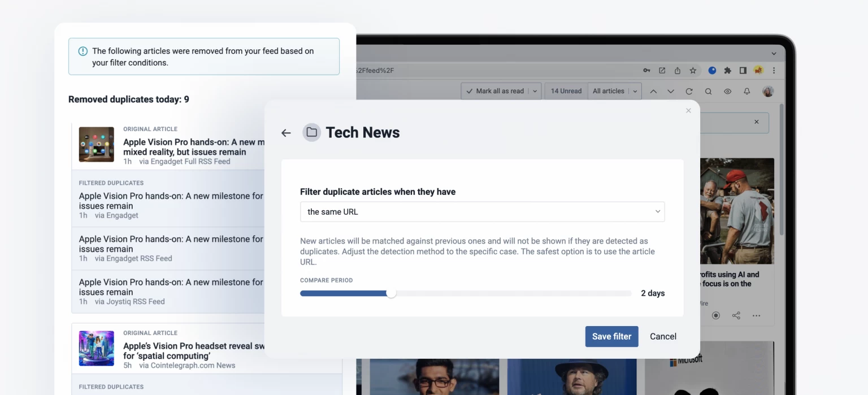Screen dimensions: 868x395
Task: Click the Cancel button
Action: tap(663, 336)
